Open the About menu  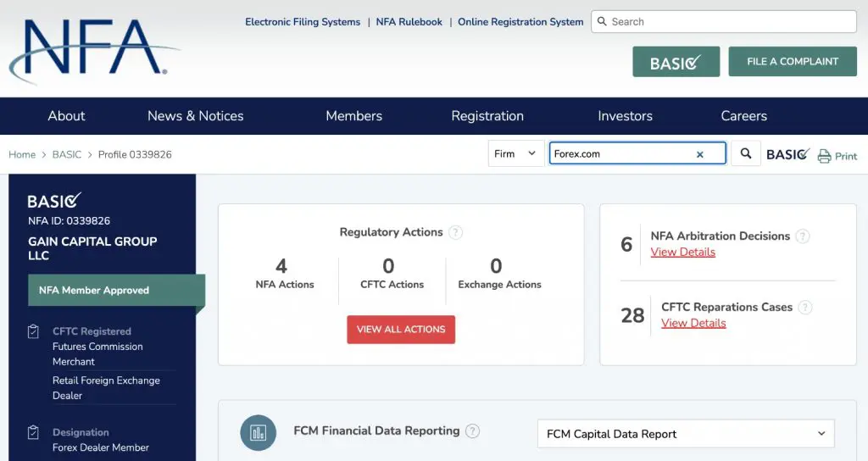(66, 115)
